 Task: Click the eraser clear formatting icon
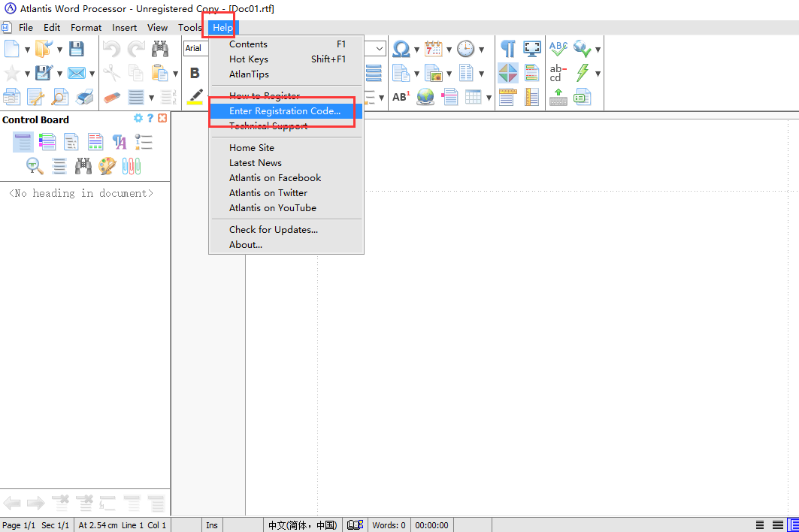[111, 97]
